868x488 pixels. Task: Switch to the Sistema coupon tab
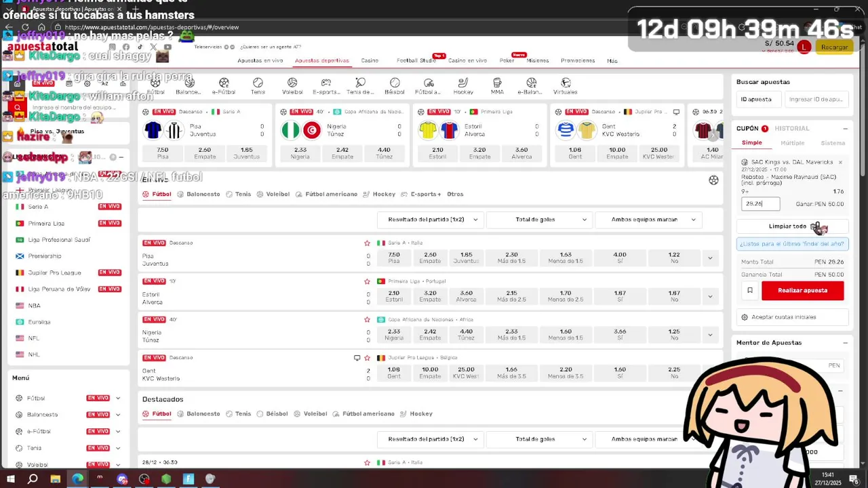point(833,143)
